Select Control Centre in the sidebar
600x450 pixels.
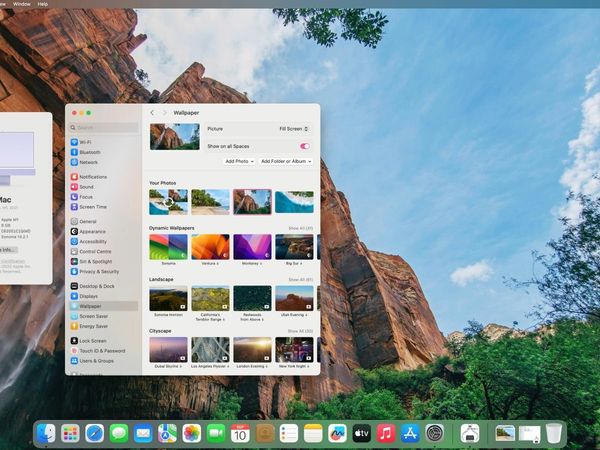coord(91,251)
